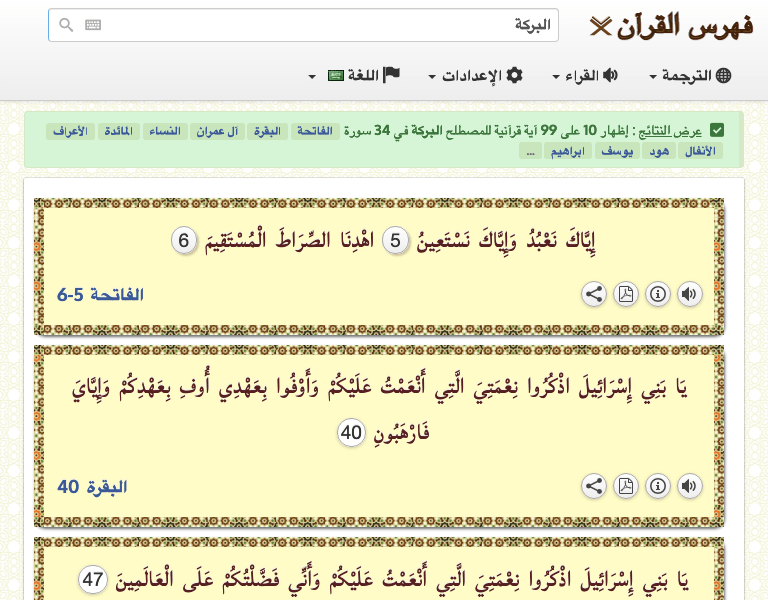Open the البقرة 40 reference link
This screenshot has width=768, height=600.
(93, 487)
